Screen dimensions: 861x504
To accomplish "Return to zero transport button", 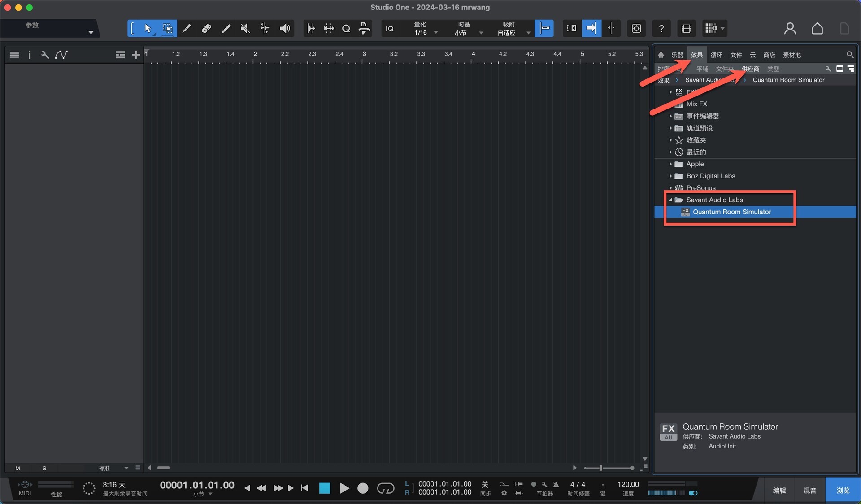I will pyautogui.click(x=305, y=488).
